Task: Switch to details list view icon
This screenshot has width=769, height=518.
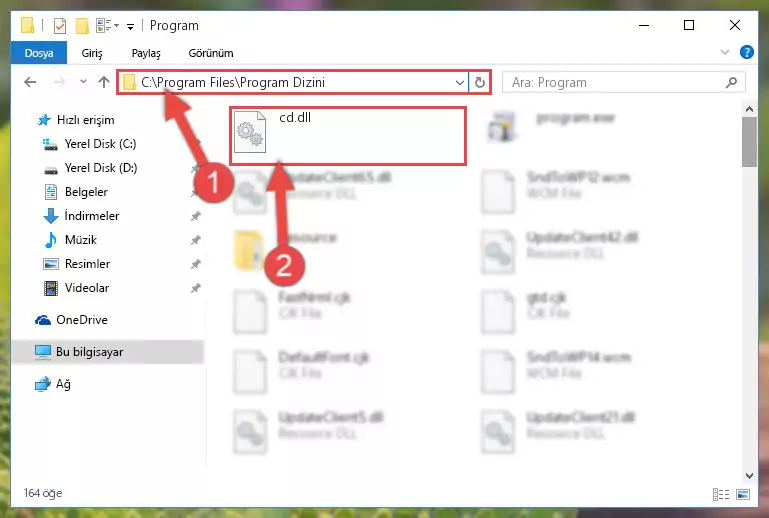Action: (720, 494)
